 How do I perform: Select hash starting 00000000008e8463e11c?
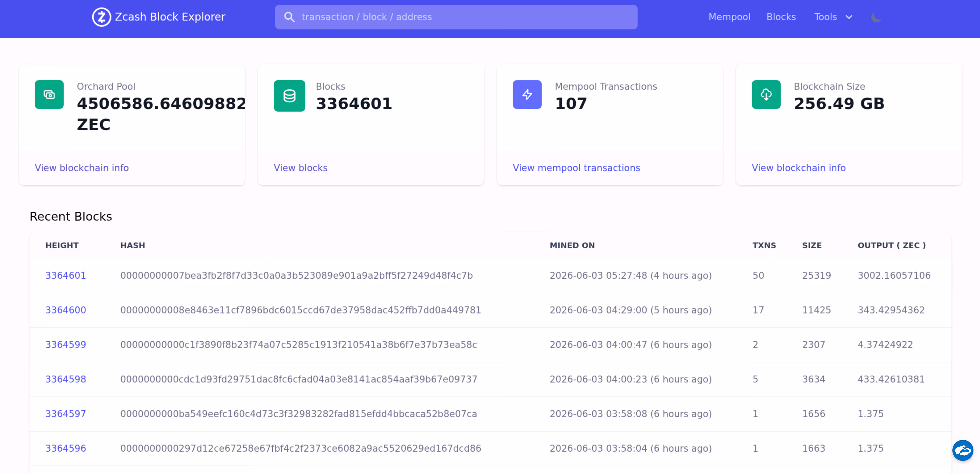click(x=300, y=310)
